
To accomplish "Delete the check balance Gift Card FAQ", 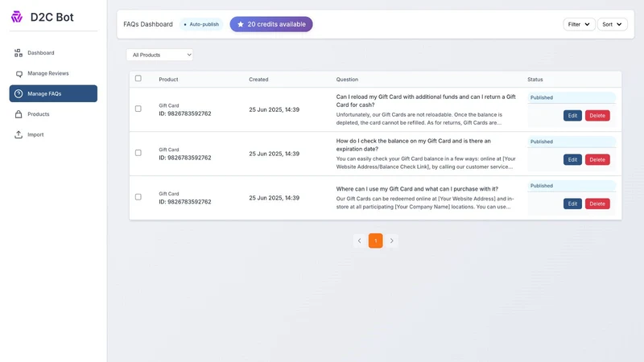I will click(x=597, y=159).
